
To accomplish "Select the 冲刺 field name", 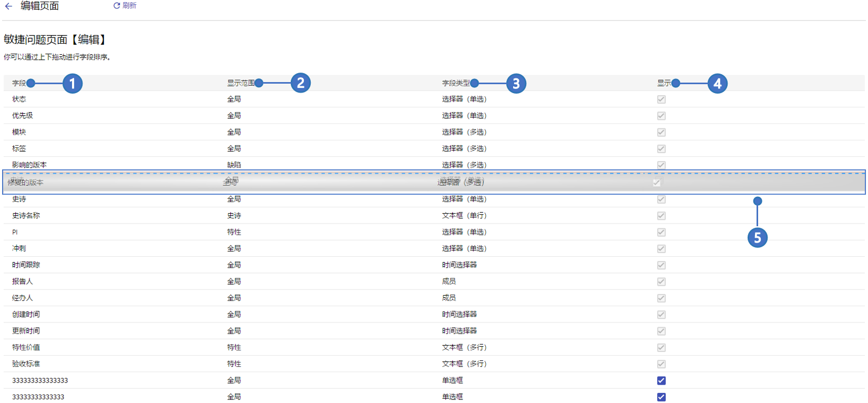I will tap(19, 248).
